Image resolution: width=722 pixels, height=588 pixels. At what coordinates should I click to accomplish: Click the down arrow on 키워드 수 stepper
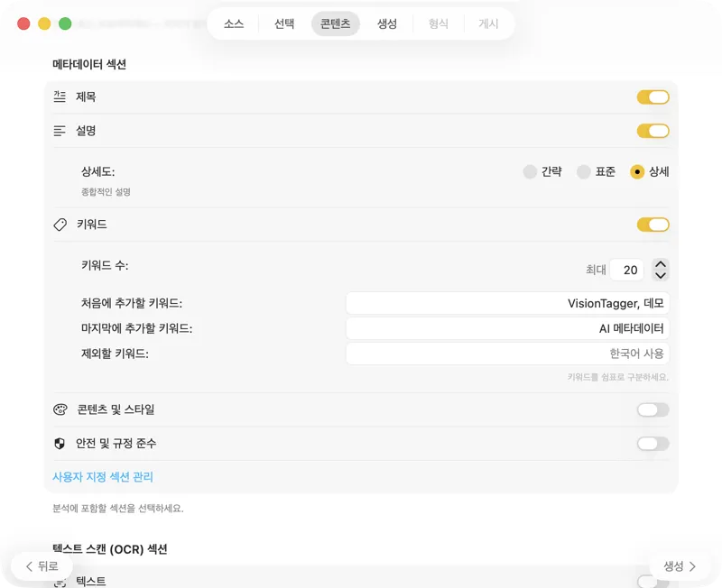point(661,274)
